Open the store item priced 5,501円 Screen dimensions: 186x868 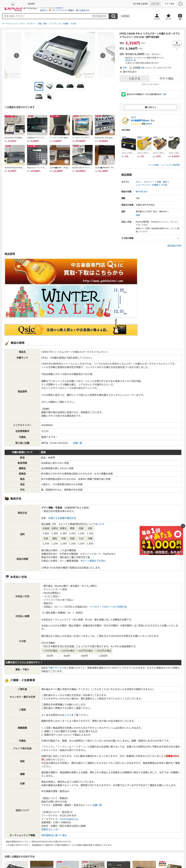point(174,147)
